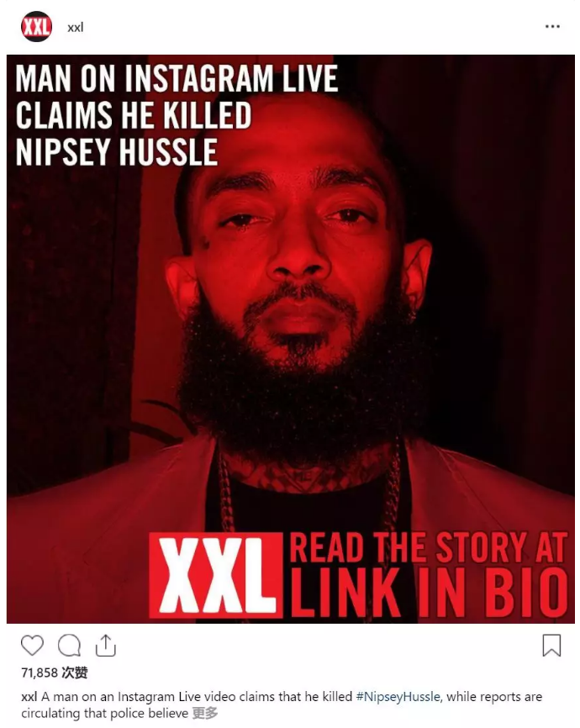Open the xxl username in the caption

click(29, 697)
